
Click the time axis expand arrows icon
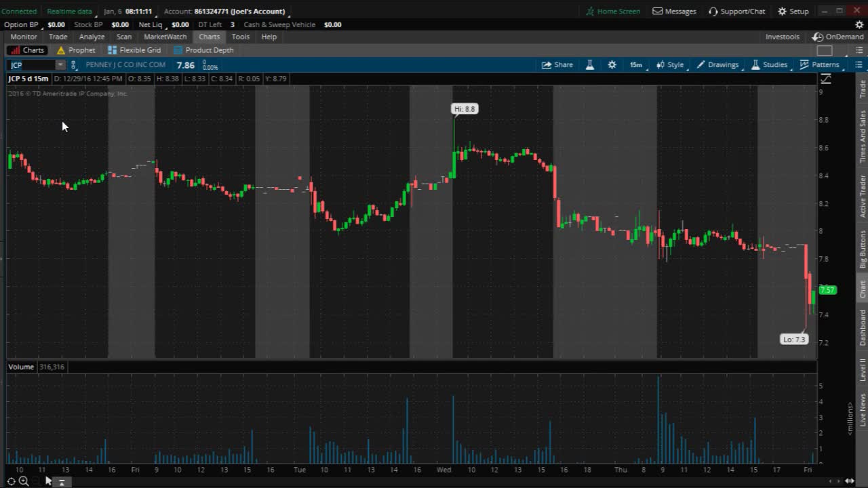point(850,481)
